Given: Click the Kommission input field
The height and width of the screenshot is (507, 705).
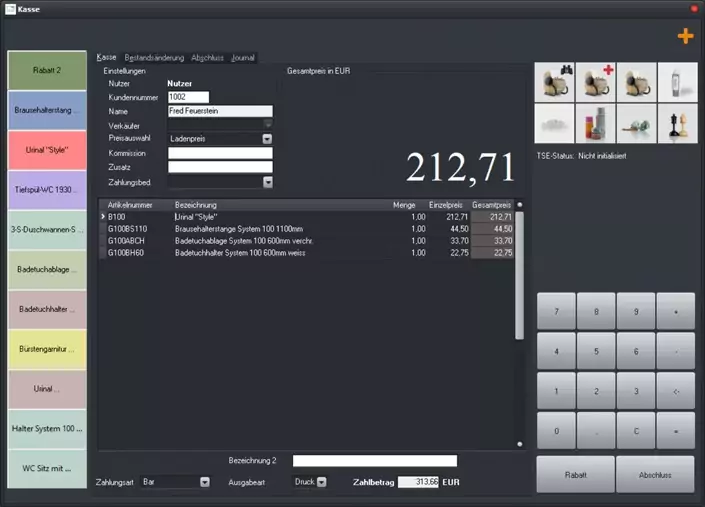Looking at the screenshot, I should [x=220, y=153].
